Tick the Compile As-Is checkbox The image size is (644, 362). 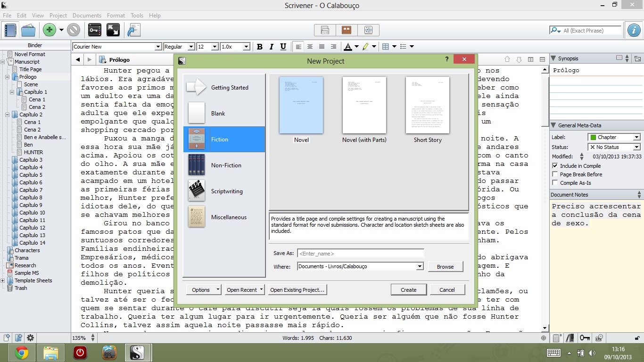pyautogui.click(x=555, y=183)
